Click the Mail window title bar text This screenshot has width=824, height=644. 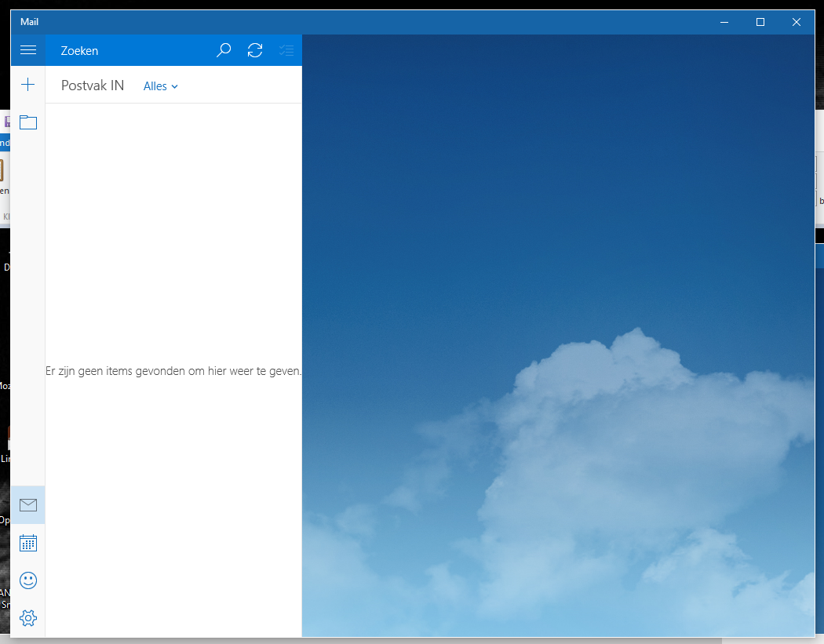[x=30, y=22]
